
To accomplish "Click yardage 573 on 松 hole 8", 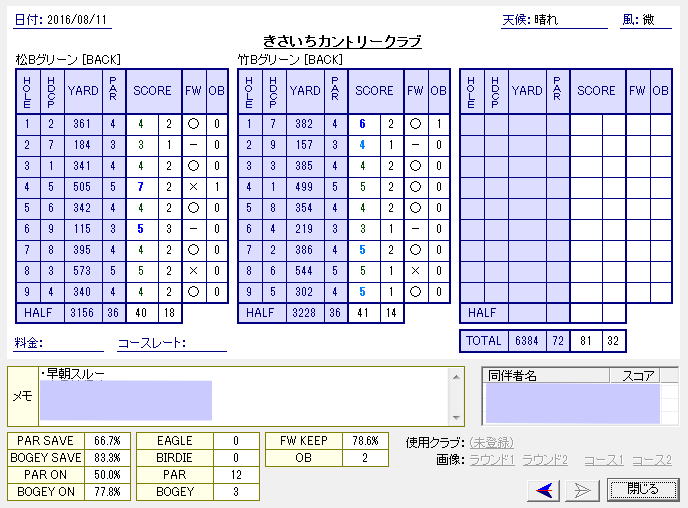I will point(82,271).
